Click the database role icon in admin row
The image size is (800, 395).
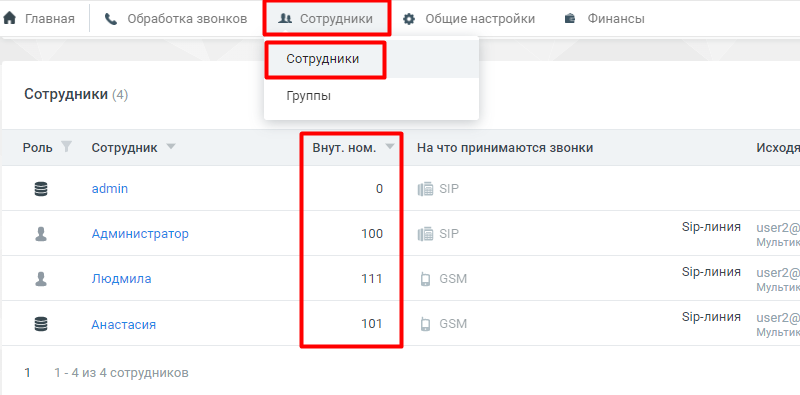pos(41,189)
